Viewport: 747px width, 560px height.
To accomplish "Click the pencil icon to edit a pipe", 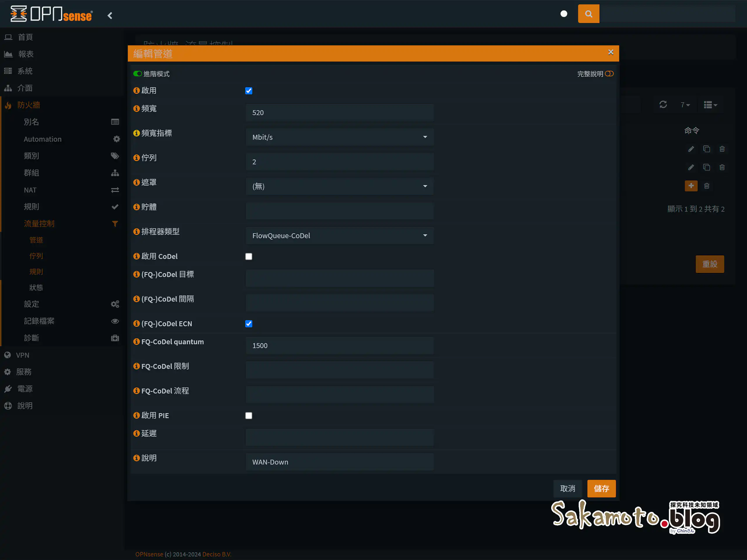I will [x=691, y=148].
